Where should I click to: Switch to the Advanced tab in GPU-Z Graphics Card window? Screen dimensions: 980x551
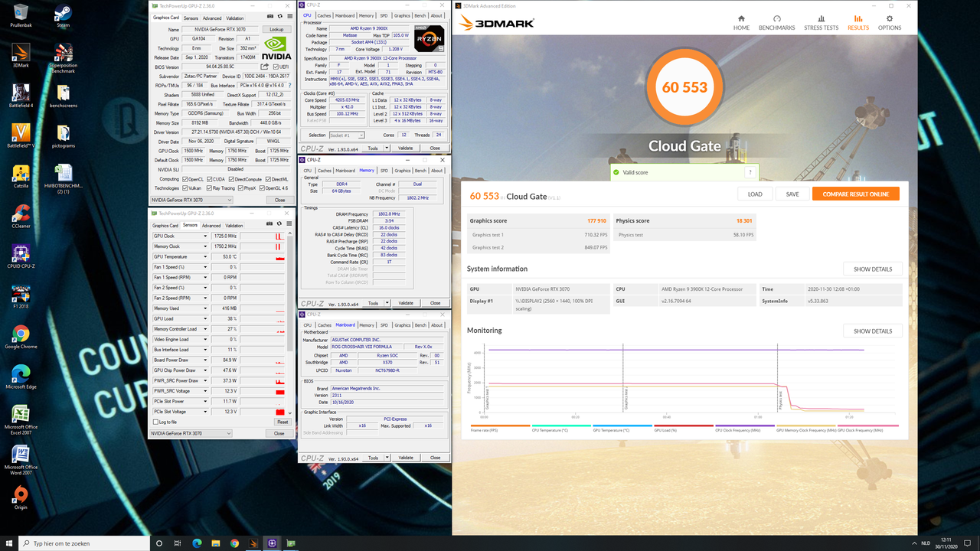click(212, 18)
